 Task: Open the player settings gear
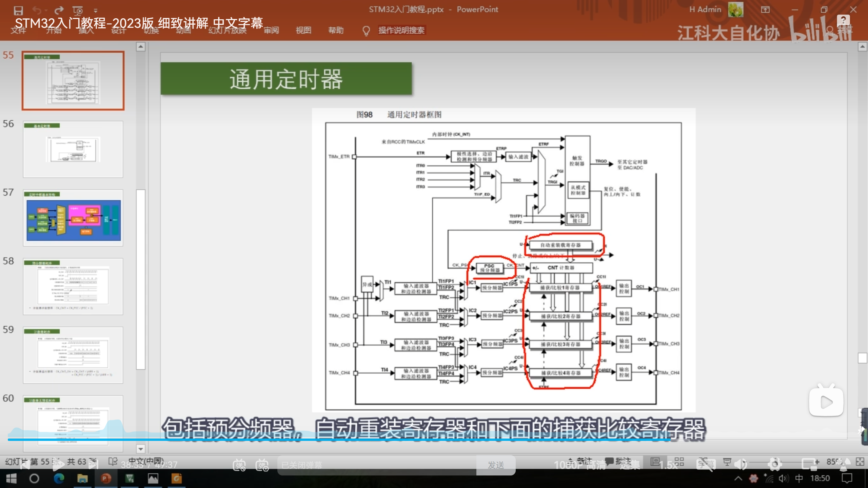pyautogui.click(x=775, y=465)
